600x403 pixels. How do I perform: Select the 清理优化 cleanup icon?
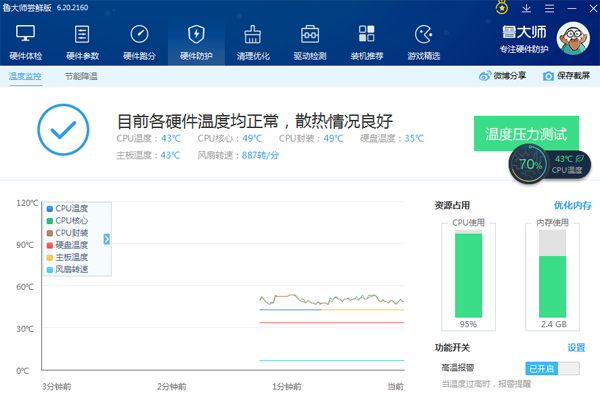[253, 42]
